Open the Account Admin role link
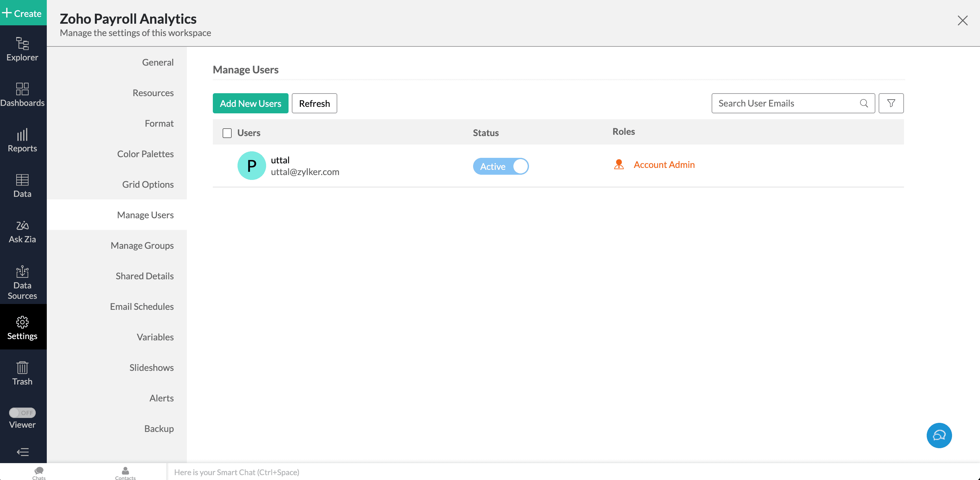 pos(664,165)
